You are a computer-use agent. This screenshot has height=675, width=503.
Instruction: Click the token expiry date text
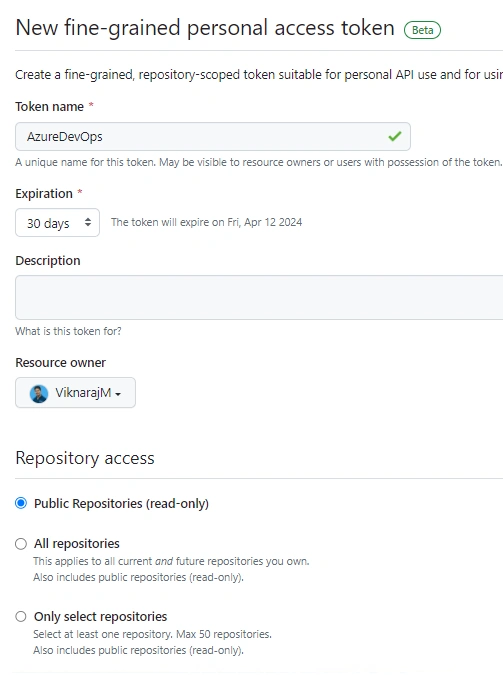[207, 222]
